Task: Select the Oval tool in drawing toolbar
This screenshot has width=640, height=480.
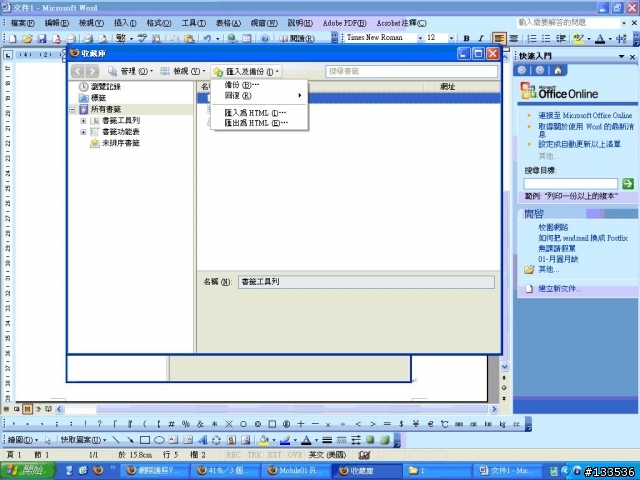Action: (x=159, y=440)
